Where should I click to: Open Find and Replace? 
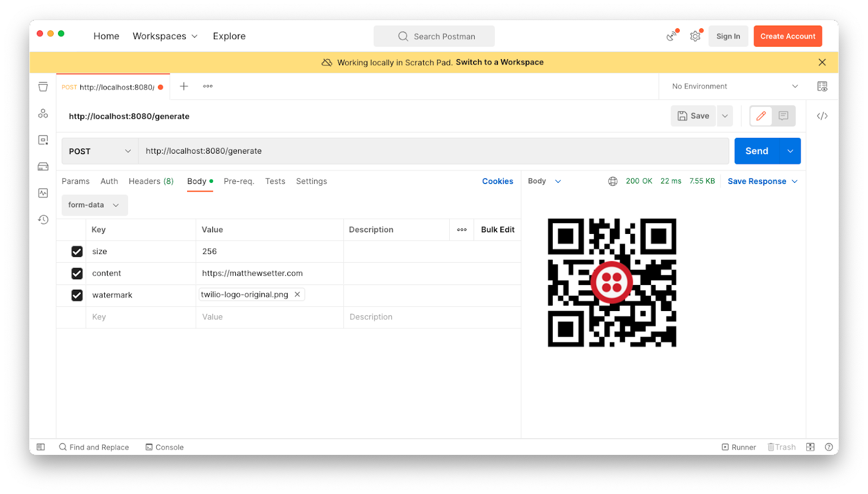pyautogui.click(x=94, y=447)
